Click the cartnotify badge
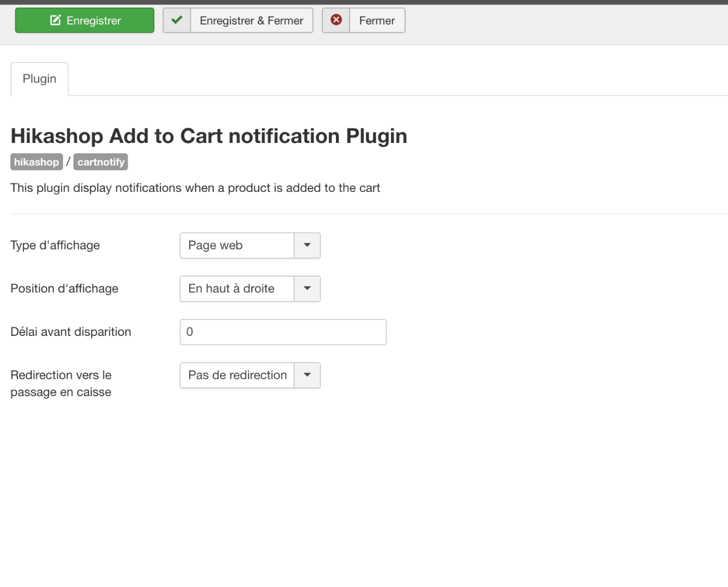Viewport: 728px width, 587px height. (x=101, y=162)
